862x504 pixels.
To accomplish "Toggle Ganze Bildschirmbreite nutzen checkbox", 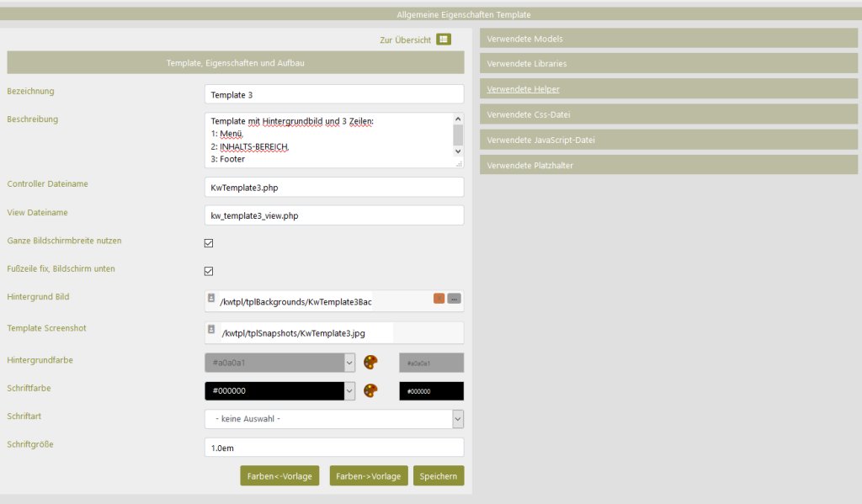I will (x=209, y=243).
